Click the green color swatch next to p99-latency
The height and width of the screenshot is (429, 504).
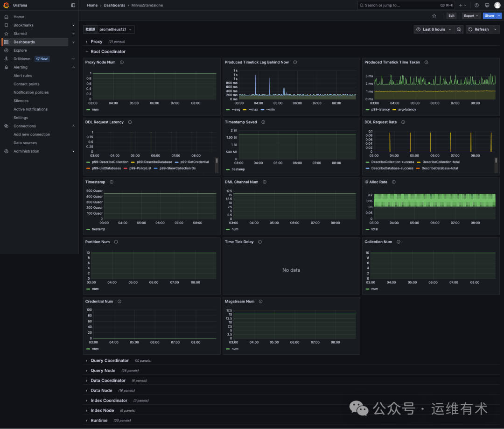[367, 109]
